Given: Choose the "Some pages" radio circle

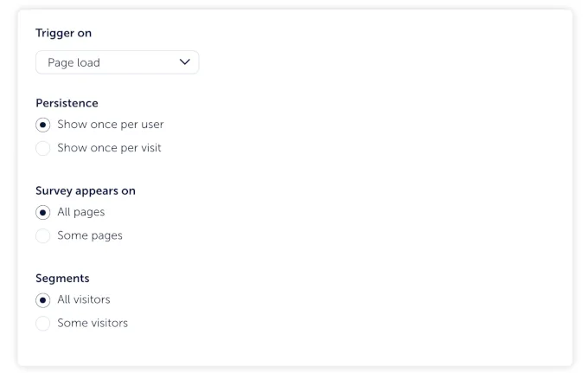Looking at the screenshot, I should [x=43, y=235].
